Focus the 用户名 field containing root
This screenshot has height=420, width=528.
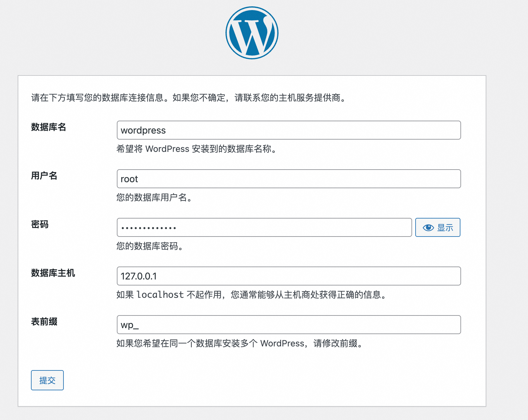pos(289,179)
